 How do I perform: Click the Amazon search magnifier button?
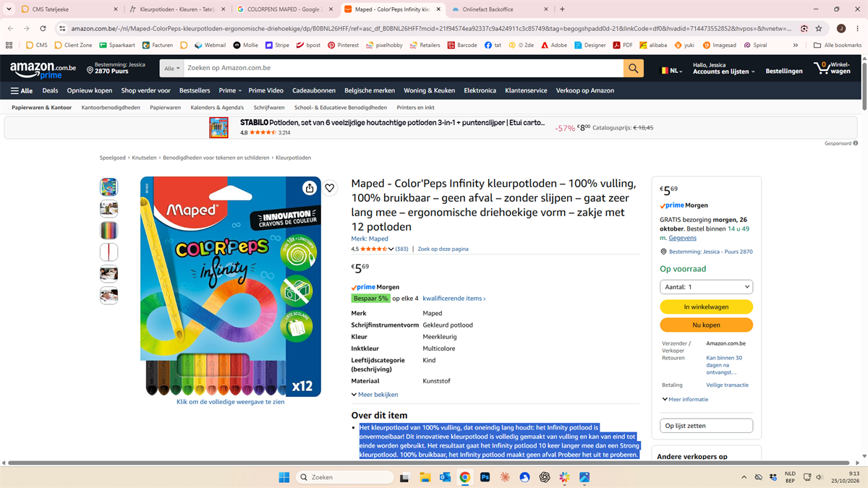pyautogui.click(x=634, y=68)
